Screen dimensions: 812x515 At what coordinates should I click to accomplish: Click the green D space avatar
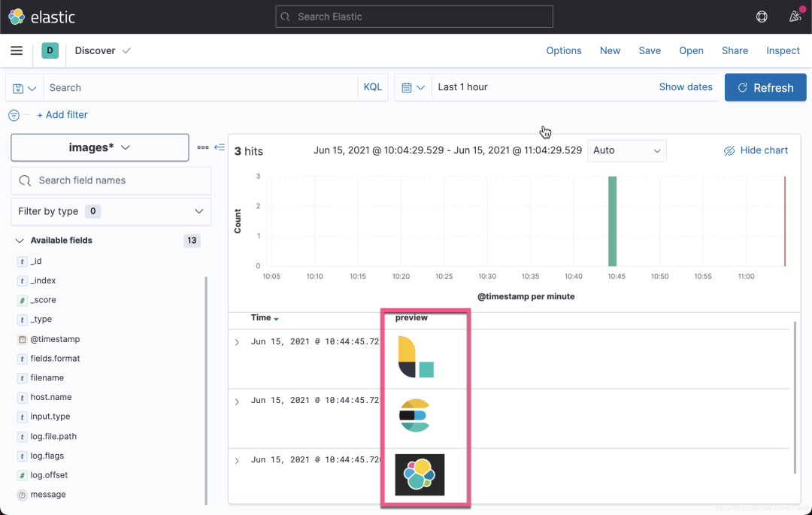point(50,50)
